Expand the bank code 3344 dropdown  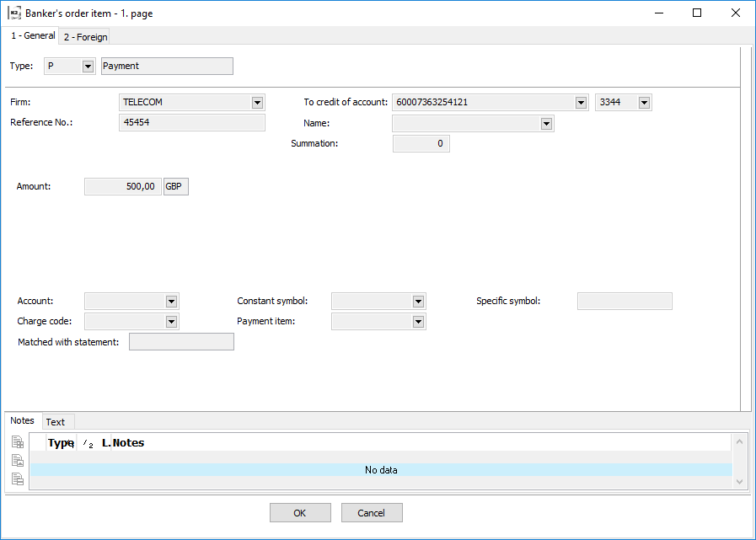coord(644,102)
